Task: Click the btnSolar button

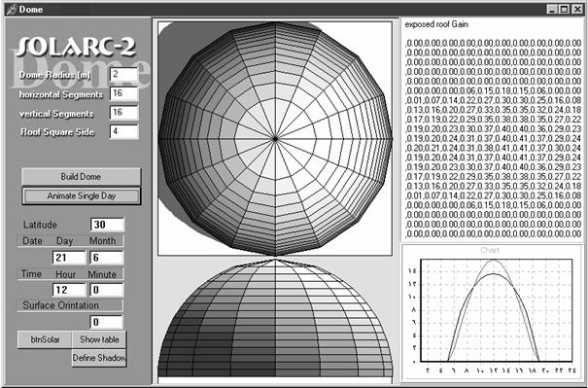Action: [45, 339]
